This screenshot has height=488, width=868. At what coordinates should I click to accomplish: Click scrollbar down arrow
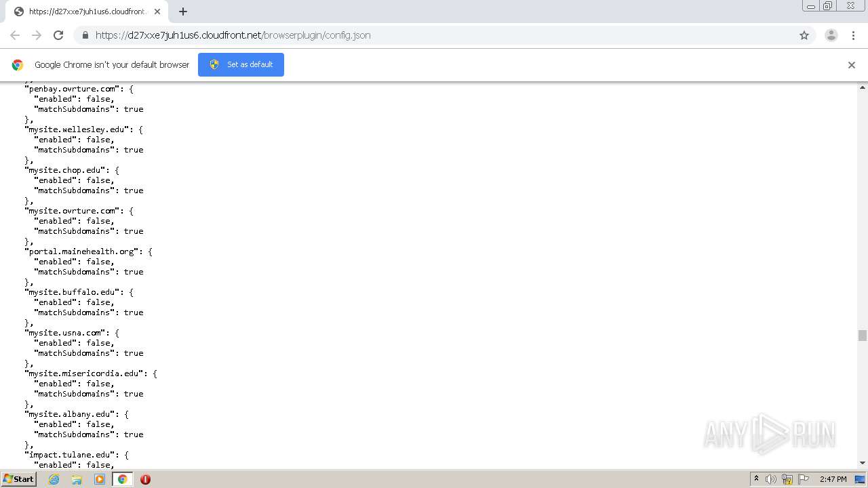click(x=863, y=464)
